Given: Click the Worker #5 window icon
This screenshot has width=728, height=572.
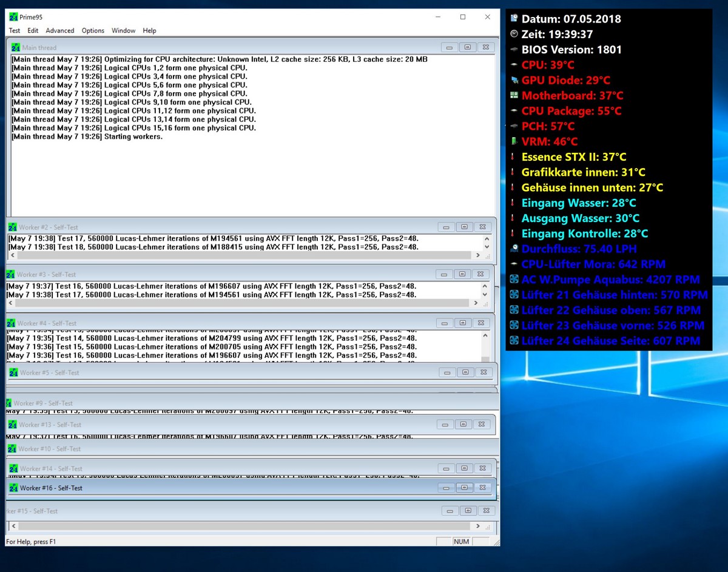Looking at the screenshot, I should 13,372.
